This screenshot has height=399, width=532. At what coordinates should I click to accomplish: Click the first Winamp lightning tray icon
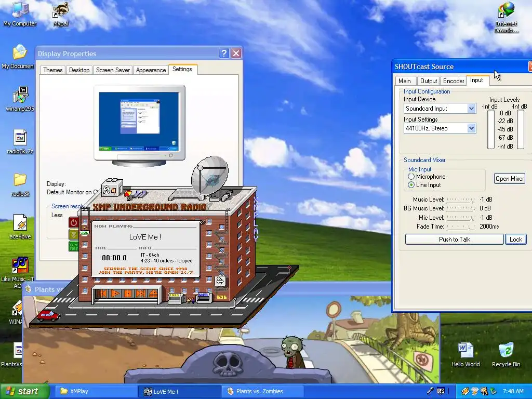pos(465,391)
